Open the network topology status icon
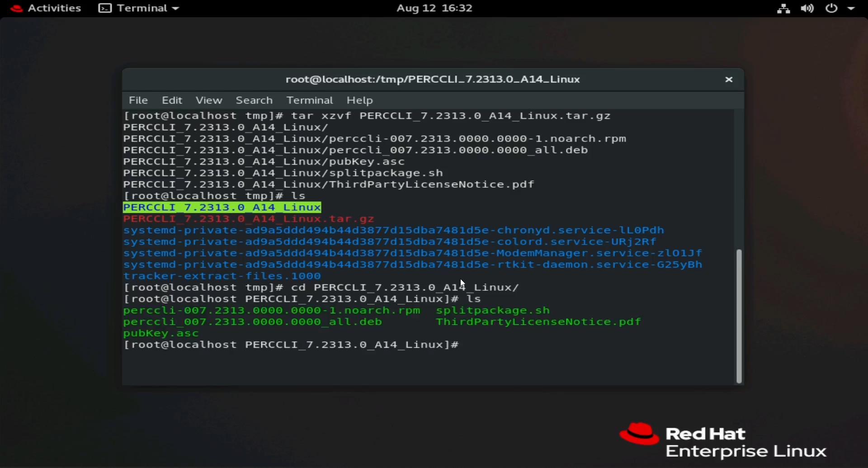The height and width of the screenshot is (468, 868). [x=783, y=8]
